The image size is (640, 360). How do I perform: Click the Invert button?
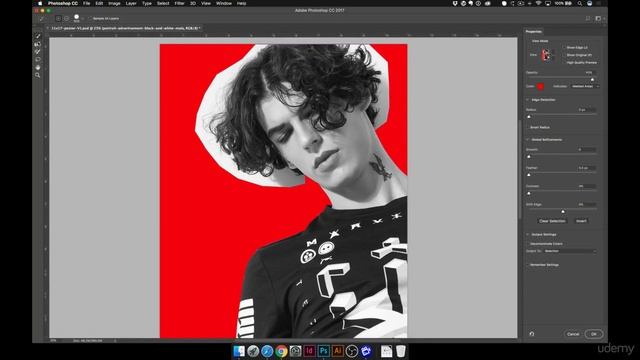click(x=581, y=221)
